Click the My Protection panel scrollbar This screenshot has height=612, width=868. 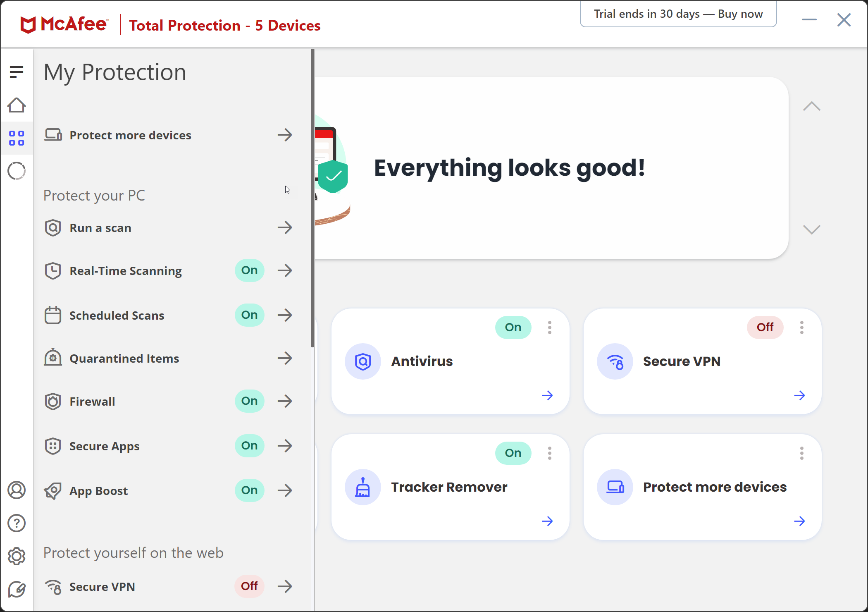[x=312, y=198]
